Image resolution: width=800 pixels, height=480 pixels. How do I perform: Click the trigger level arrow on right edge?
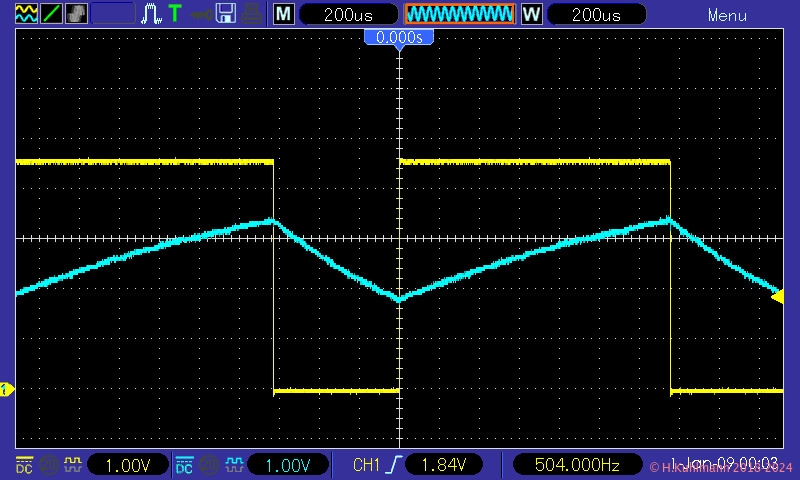[778, 296]
